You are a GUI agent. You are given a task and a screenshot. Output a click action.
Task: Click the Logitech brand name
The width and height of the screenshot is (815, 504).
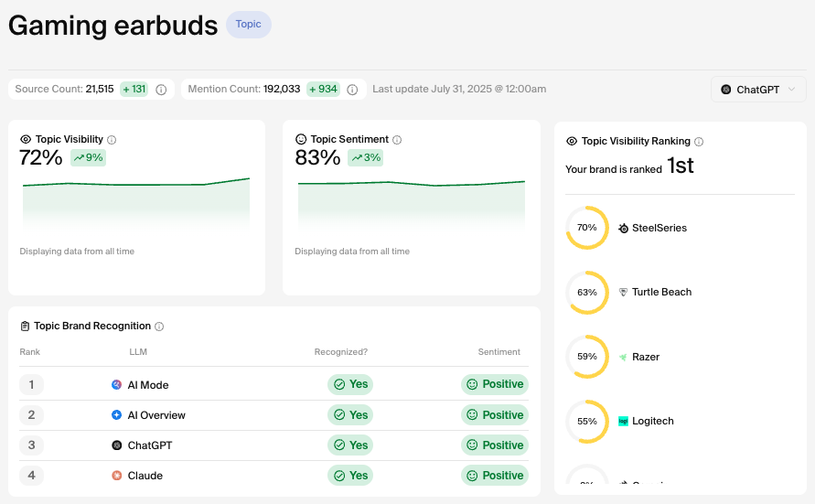coord(653,422)
